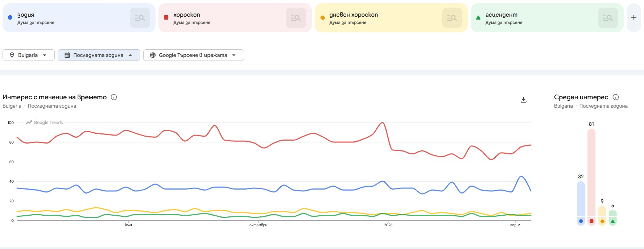644x249 pixels.
Task: Click the calendar icon in time range filter
Action: [67, 55]
